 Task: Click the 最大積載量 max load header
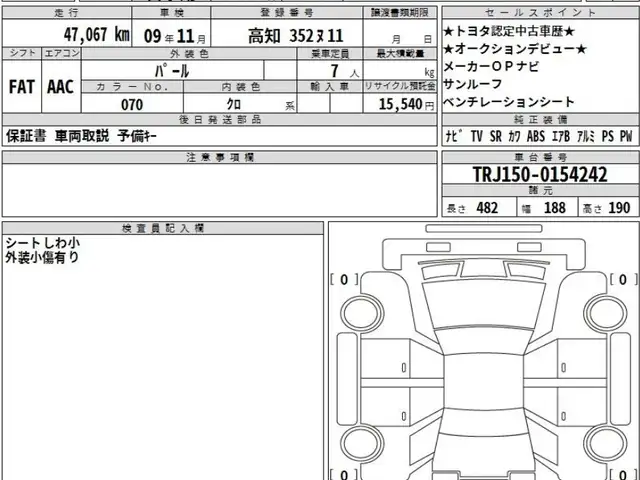pyautogui.click(x=400, y=54)
